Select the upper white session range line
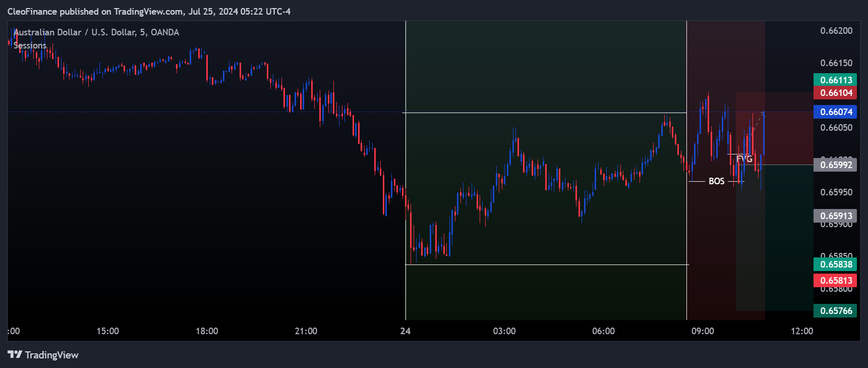 [545, 113]
